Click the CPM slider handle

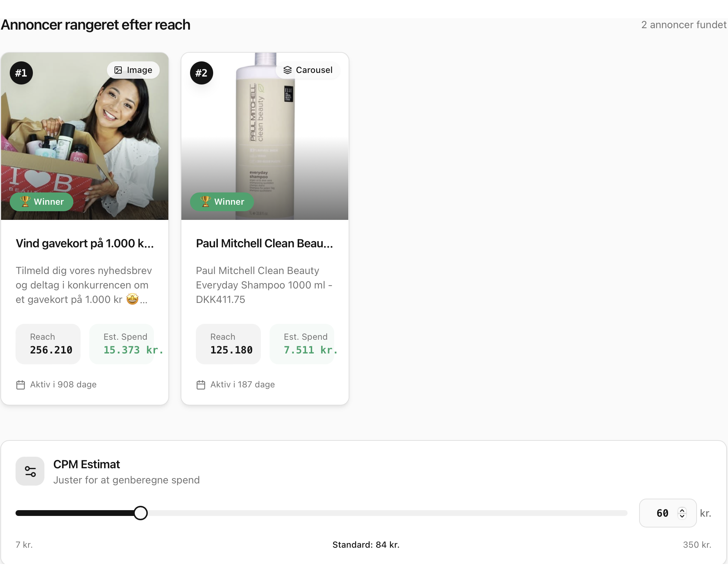(141, 513)
